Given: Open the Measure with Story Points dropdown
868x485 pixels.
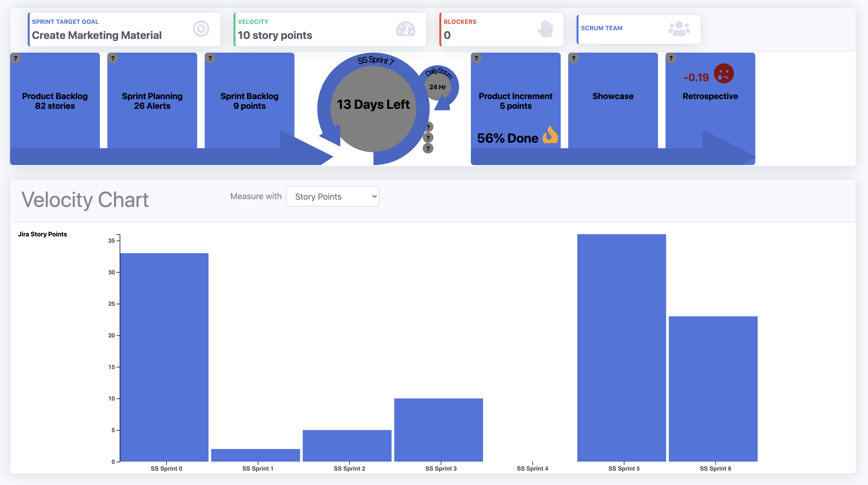Looking at the screenshot, I should [333, 196].
